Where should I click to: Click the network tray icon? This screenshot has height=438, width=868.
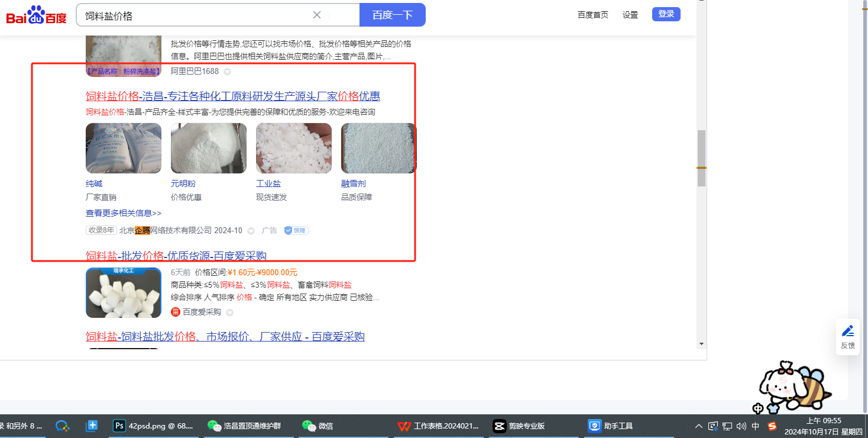tap(727, 426)
